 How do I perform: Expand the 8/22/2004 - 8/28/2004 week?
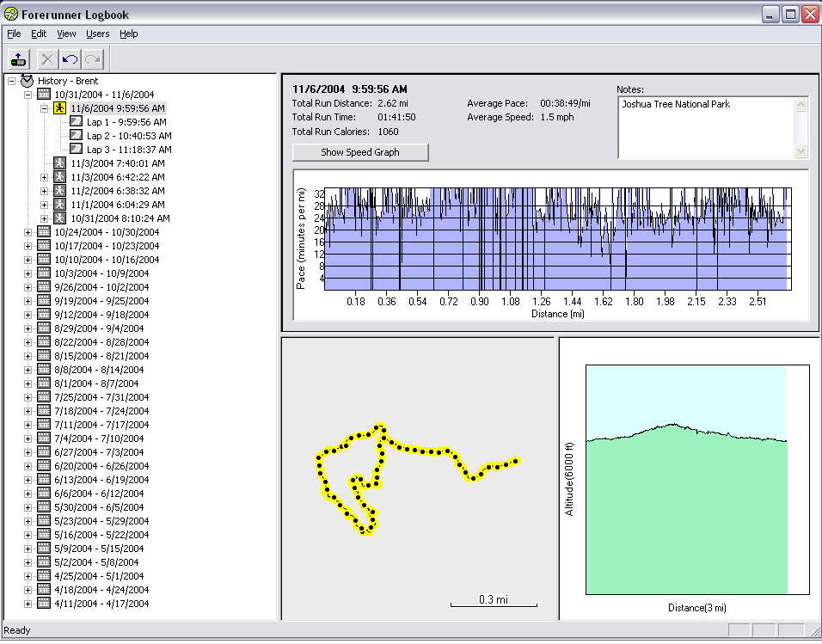pos(28,342)
